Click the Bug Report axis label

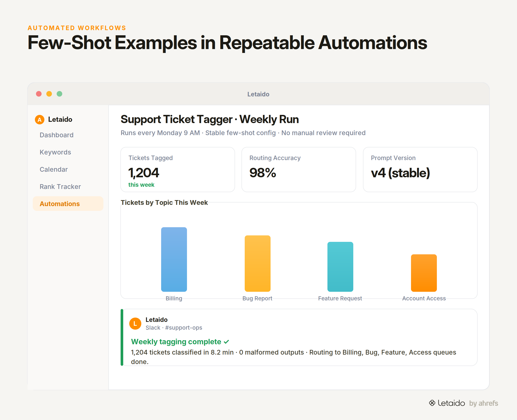pos(257,298)
